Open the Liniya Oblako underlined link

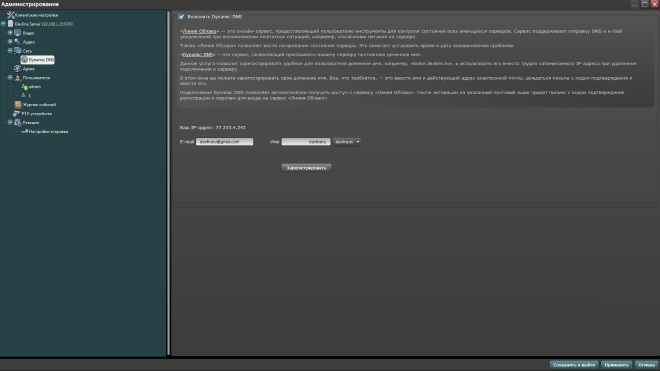tap(200, 31)
